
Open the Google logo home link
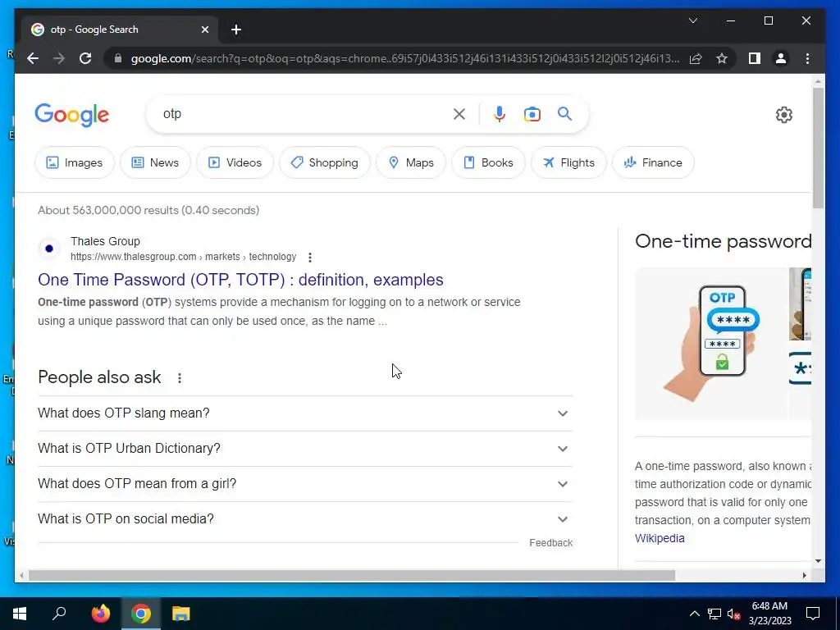click(x=72, y=115)
